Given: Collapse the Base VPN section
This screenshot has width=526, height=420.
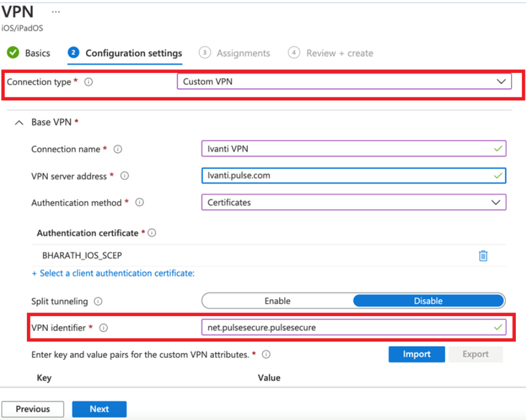Looking at the screenshot, I should click(19, 122).
